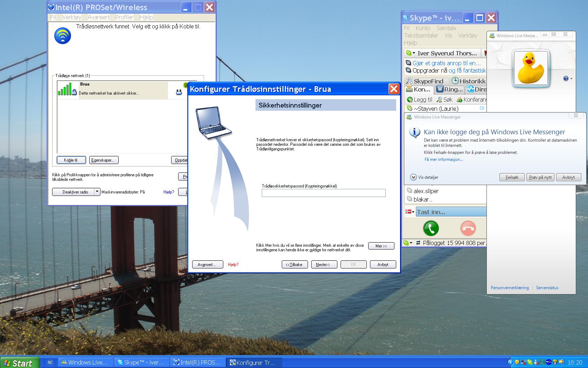The width and height of the screenshot is (588, 368).
Task: Open country flag dropdown next to Tast inn
Action: click(x=410, y=212)
